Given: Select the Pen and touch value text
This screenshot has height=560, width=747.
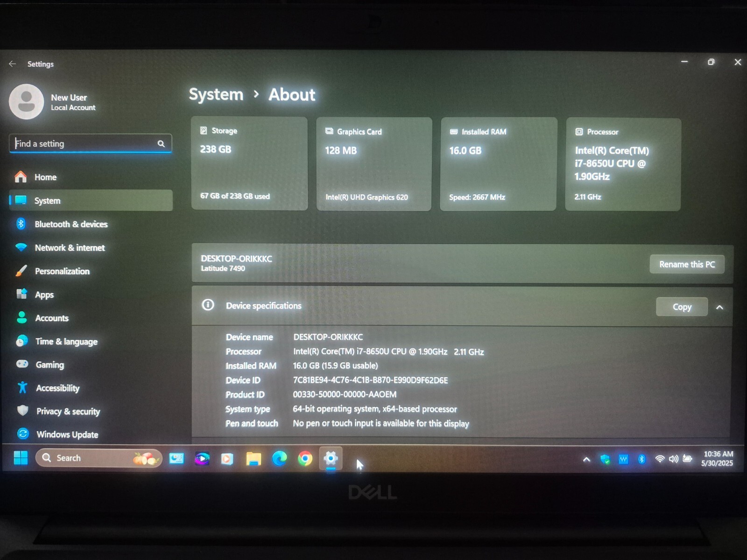Looking at the screenshot, I should coord(381,424).
